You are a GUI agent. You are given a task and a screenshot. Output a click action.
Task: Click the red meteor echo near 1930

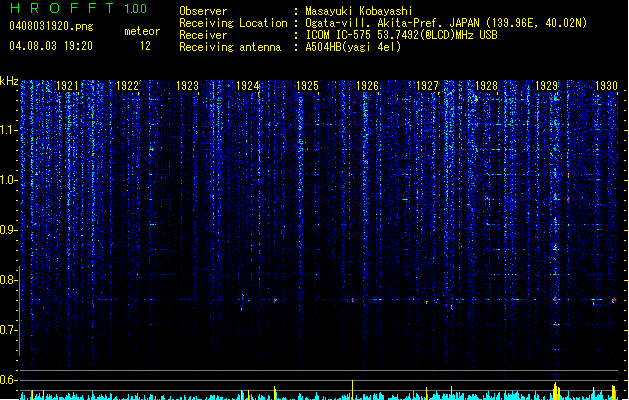click(613, 300)
